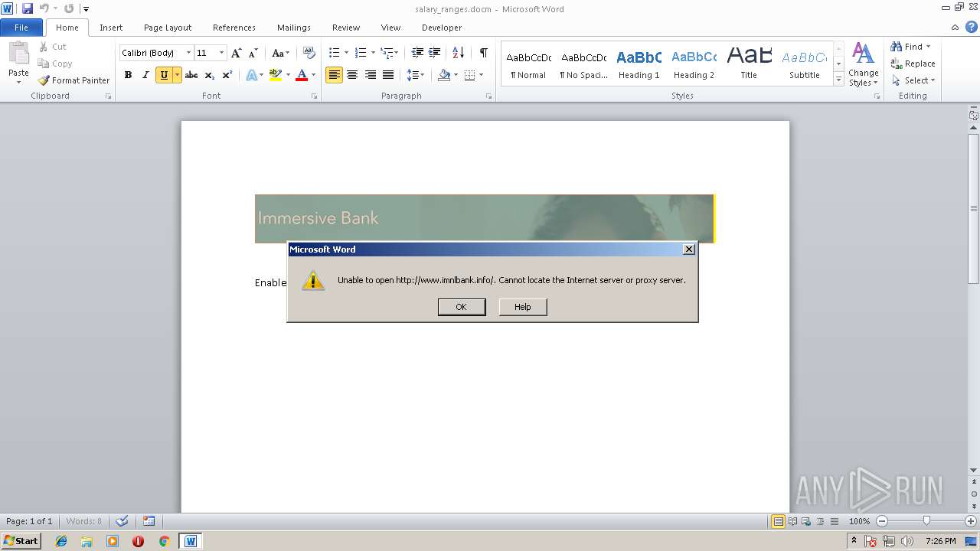Click the Redo icon in quick access toolbar

tap(69, 8)
